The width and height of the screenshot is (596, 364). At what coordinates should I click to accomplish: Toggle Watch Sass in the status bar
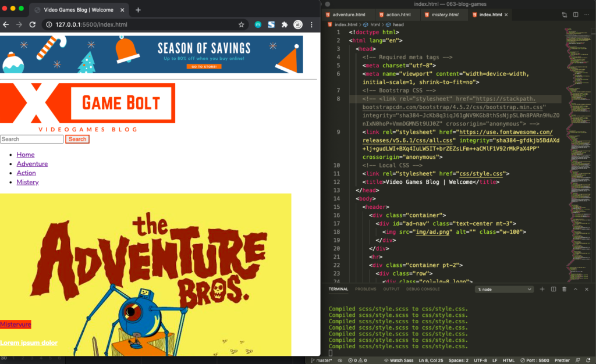[399, 361]
